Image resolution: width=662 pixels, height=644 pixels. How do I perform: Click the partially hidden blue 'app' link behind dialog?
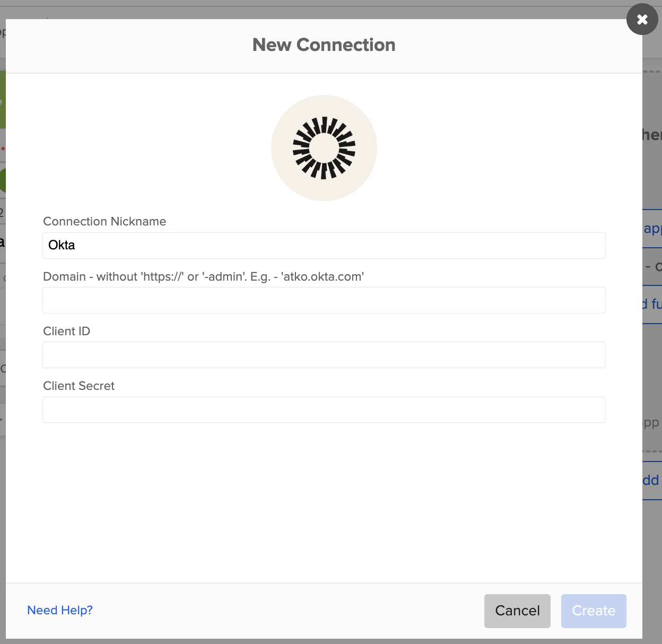click(652, 229)
